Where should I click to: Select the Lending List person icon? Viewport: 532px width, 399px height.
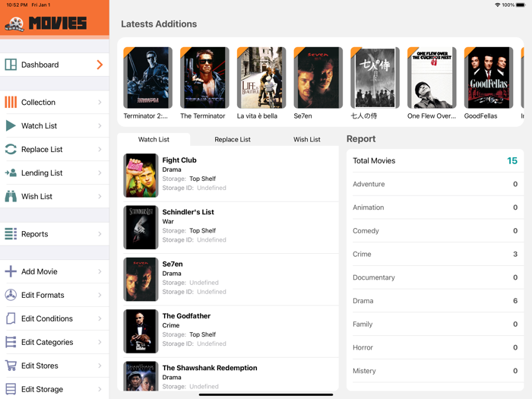pyautogui.click(x=11, y=173)
